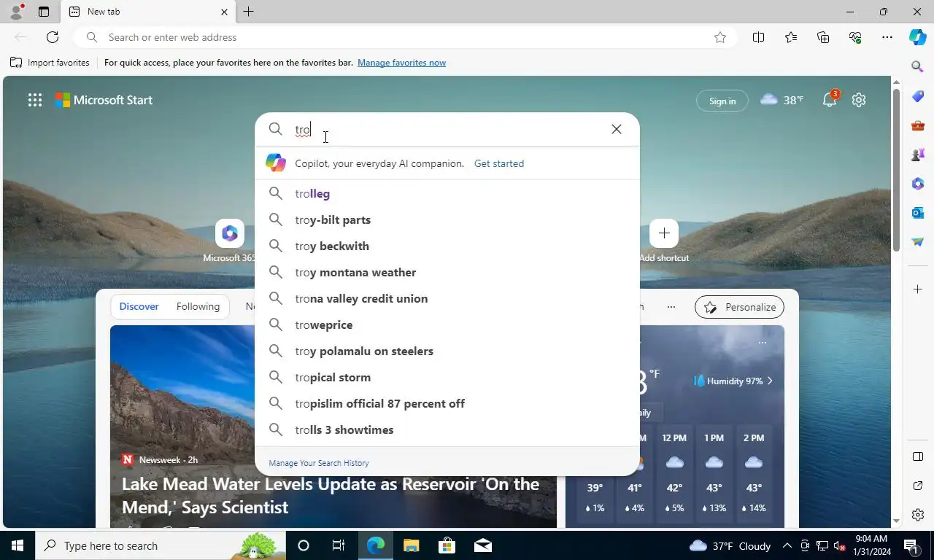Select suggestion "troy montana weather"
934x560 pixels.
coord(447,272)
